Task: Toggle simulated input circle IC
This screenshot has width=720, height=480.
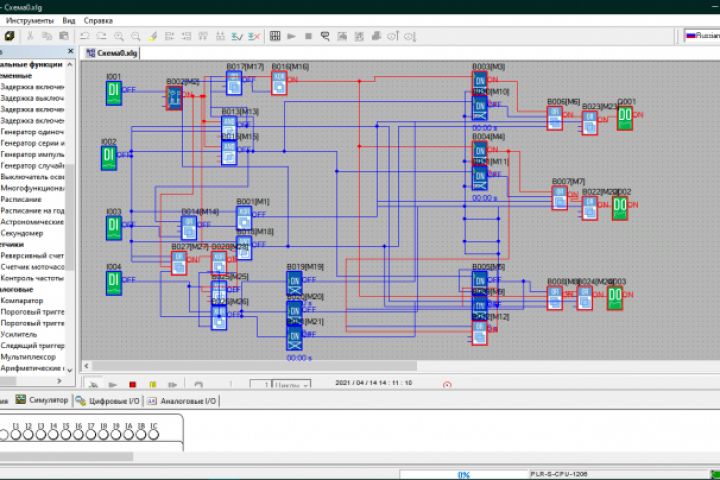Action: tap(153, 434)
